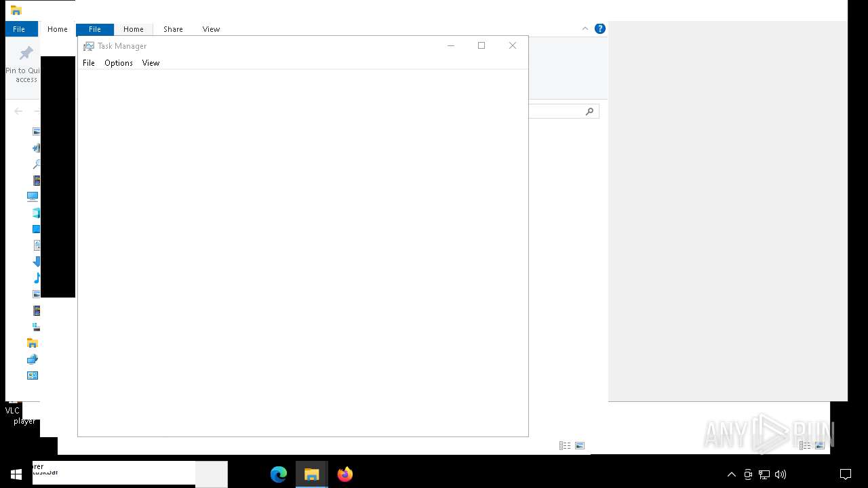Open the Share ribbon tab in File Explorer
Screen dimensions: 868x488
pyautogui.click(x=173, y=29)
